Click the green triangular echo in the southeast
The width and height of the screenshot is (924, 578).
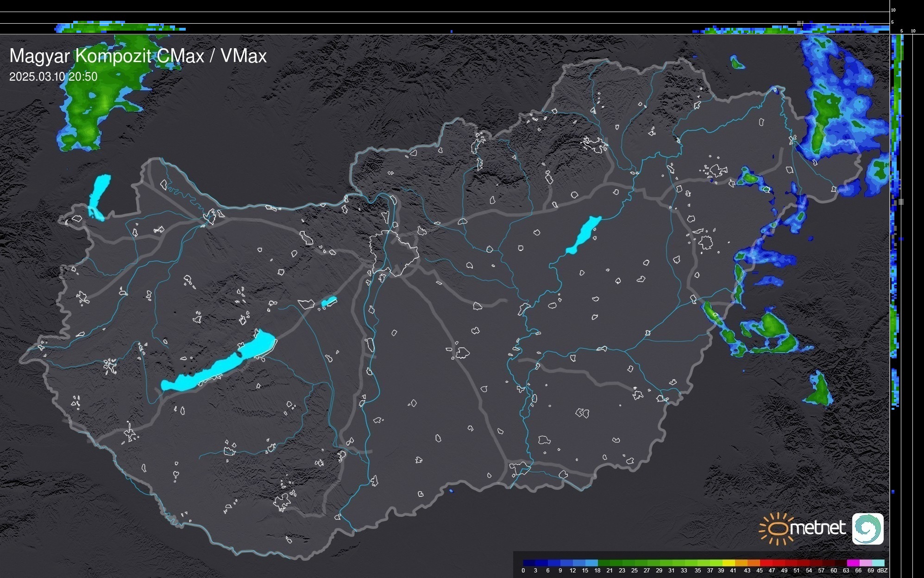[820, 391]
